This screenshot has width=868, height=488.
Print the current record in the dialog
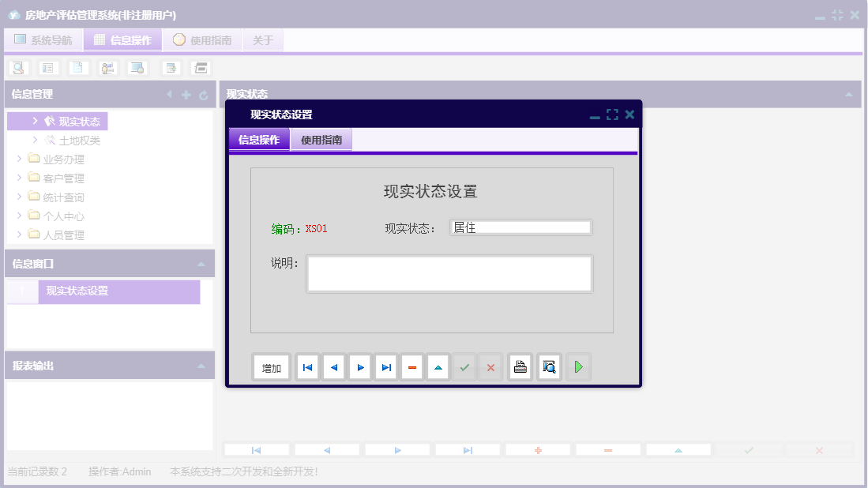coord(519,366)
